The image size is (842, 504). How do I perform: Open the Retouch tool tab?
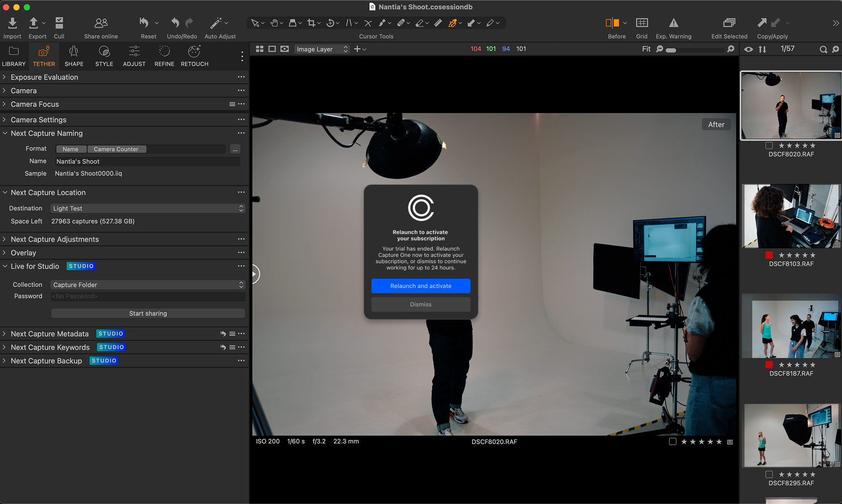[194, 56]
